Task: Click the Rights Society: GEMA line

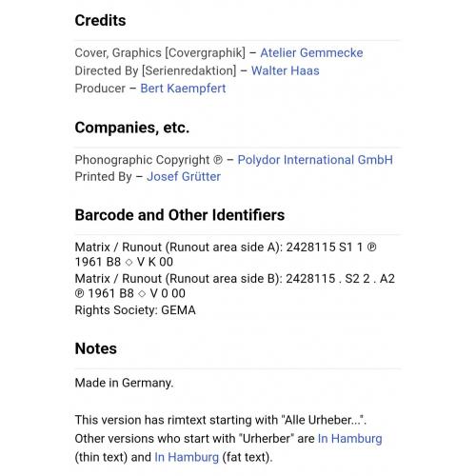Action: (x=135, y=310)
